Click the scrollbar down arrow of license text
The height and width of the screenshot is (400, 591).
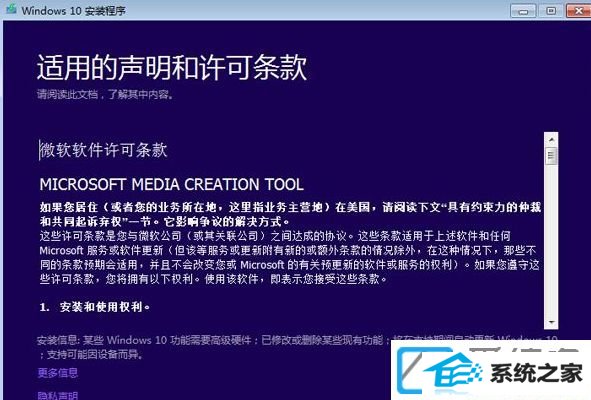551,322
